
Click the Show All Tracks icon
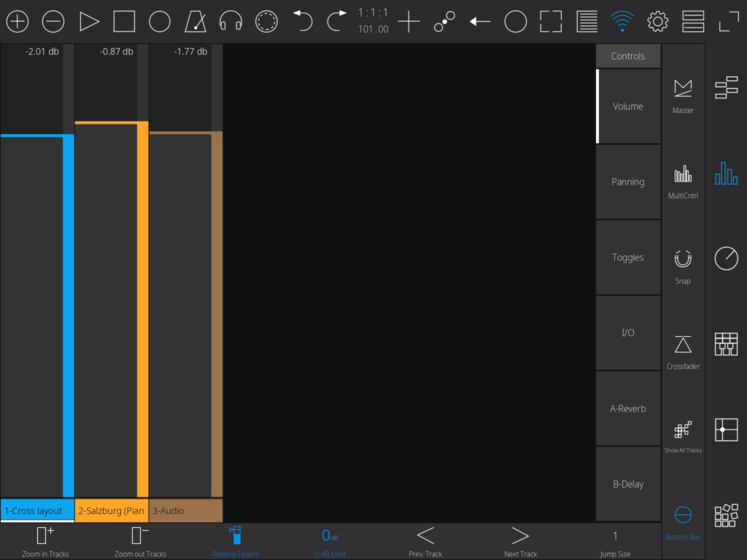point(683,437)
